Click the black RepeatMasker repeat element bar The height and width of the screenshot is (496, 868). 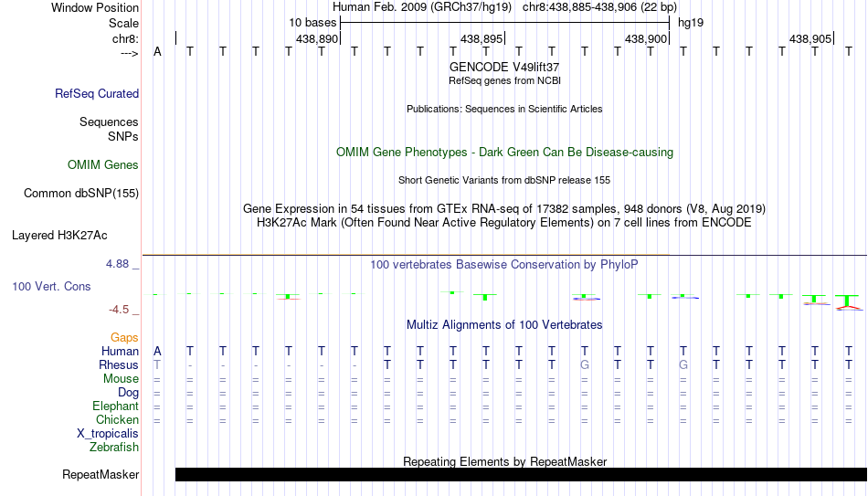pyautogui.click(x=521, y=474)
